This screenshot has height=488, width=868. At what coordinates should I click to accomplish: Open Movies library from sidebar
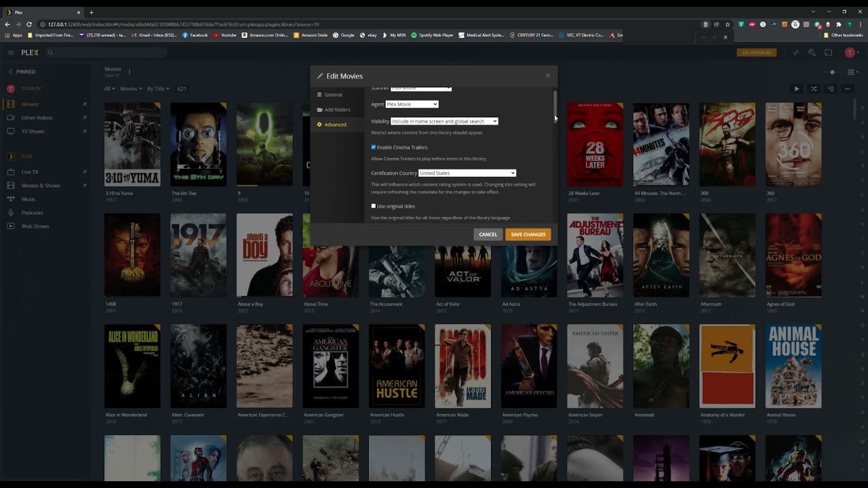(30, 104)
